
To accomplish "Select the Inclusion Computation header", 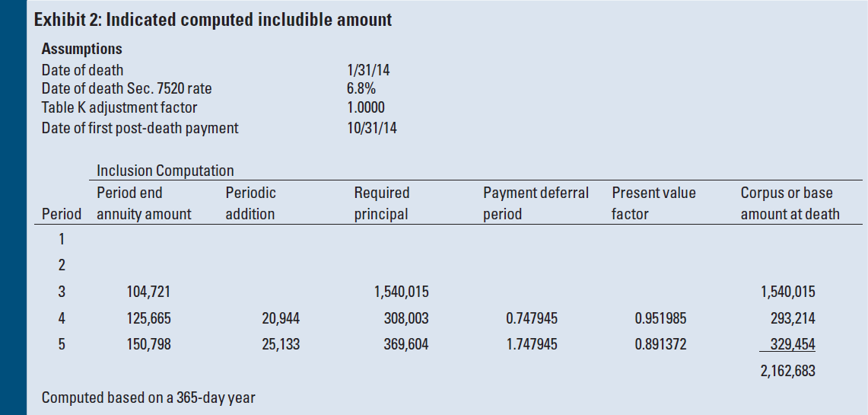I will (165, 171).
